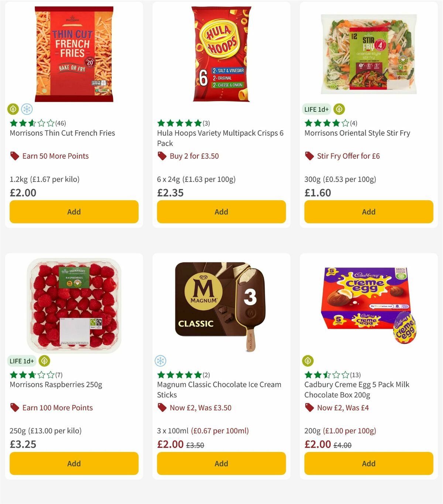
Task: Toggle the LIFE 1d+ badge on Raspberries
Action: (x=21, y=361)
